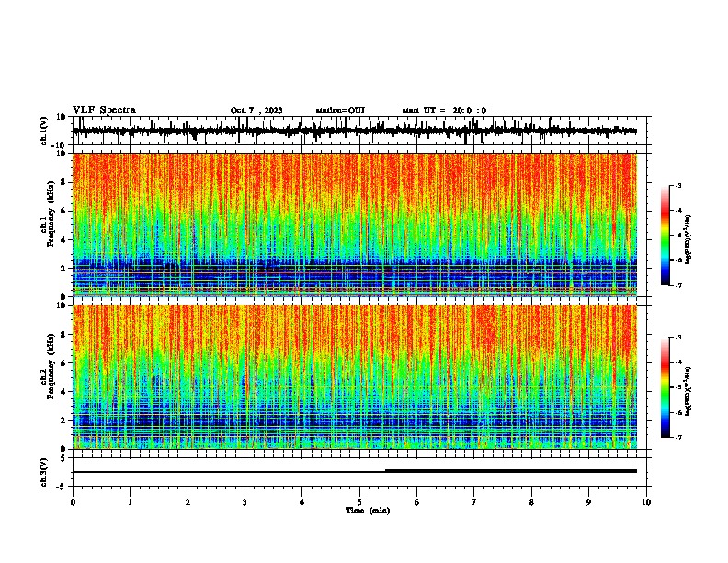The width and height of the screenshot is (728, 563).
Task: Click time axis tick label "1"
Action: click(x=130, y=502)
